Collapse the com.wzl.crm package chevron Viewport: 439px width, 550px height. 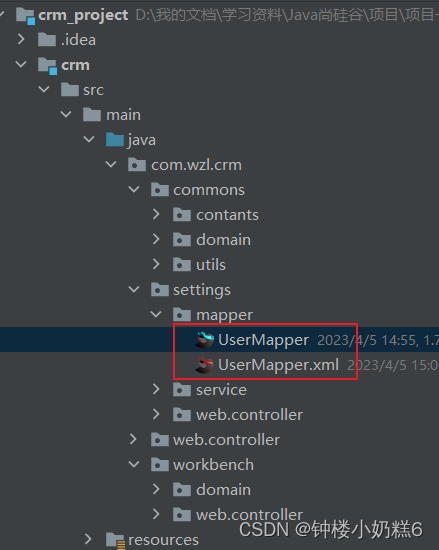[111, 164]
